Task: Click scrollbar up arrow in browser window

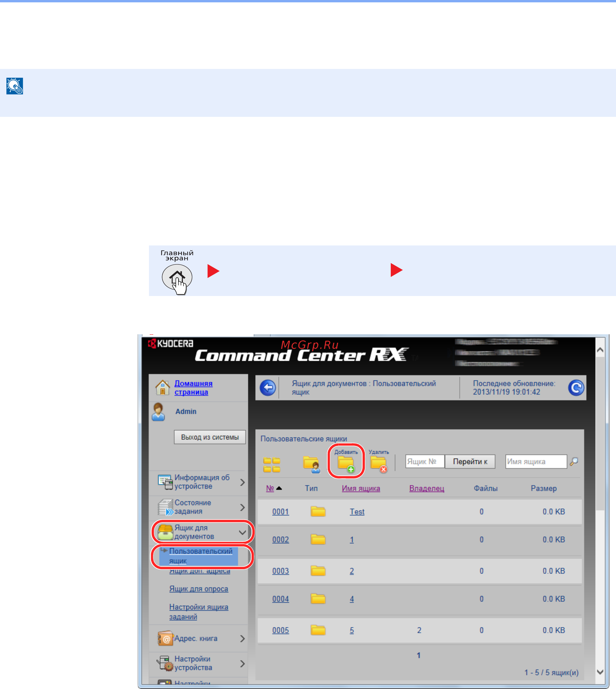Action: tap(600, 350)
